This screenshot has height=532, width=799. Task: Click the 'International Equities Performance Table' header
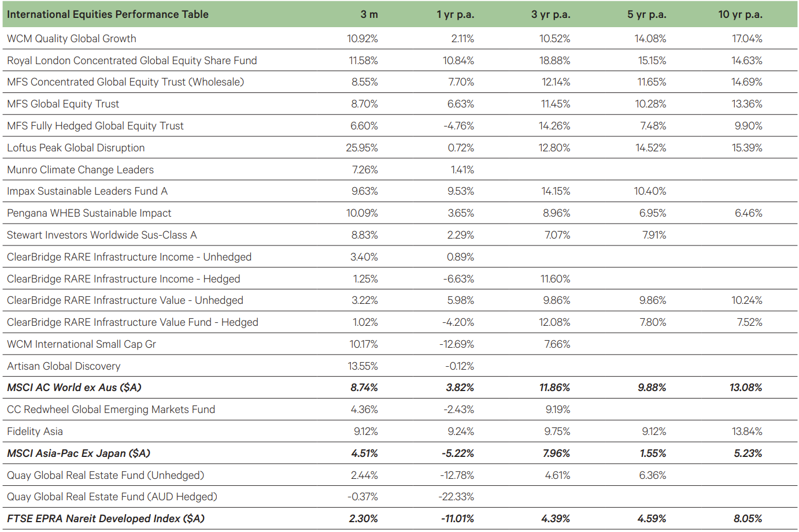[108, 14]
